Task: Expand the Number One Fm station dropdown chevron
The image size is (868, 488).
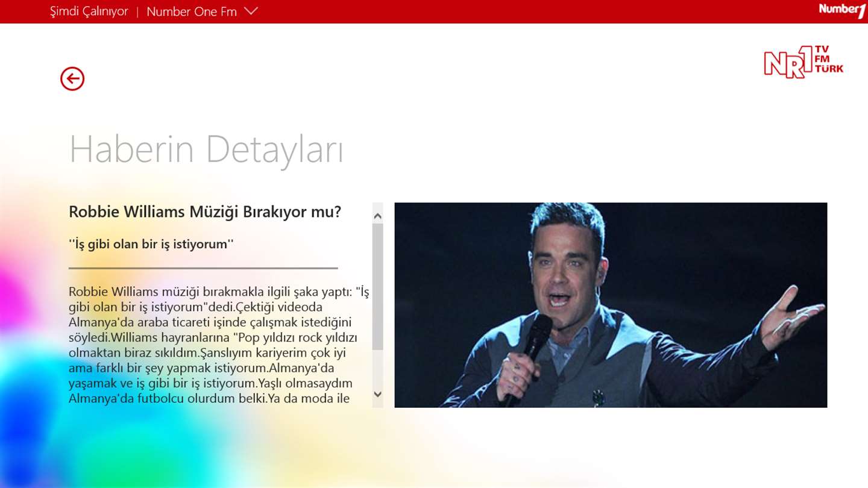Action: 251,11
